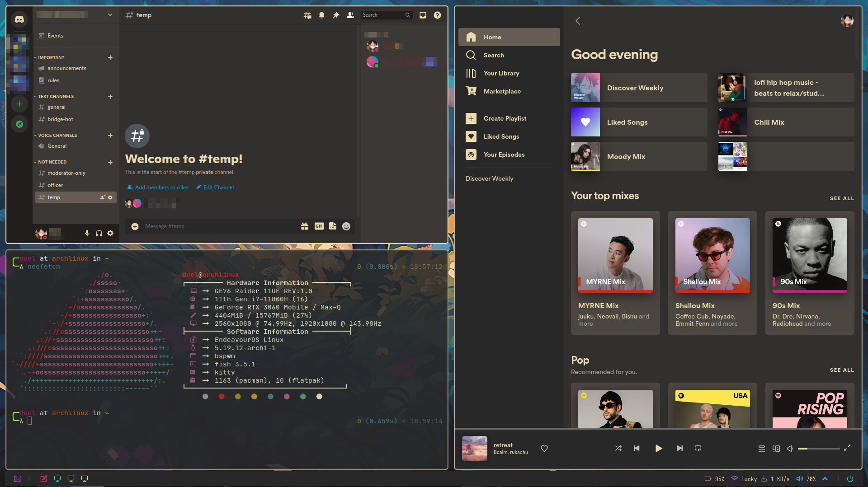This screenshot has width=868, height=487.
Task: Expand the taskbar tray up-arrow
Action: pos(825,479)
